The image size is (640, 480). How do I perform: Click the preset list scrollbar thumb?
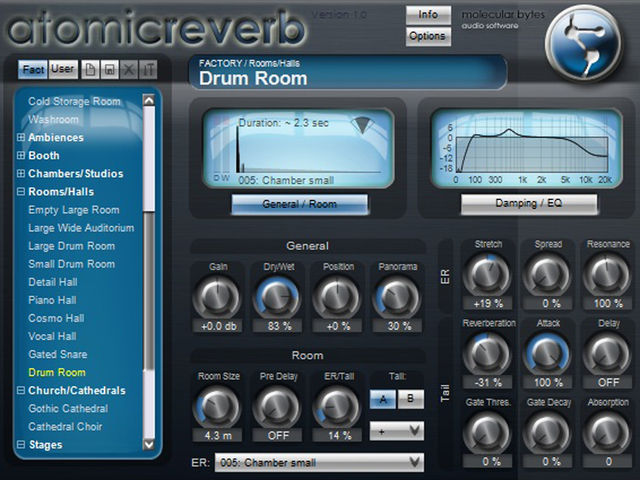149,291
